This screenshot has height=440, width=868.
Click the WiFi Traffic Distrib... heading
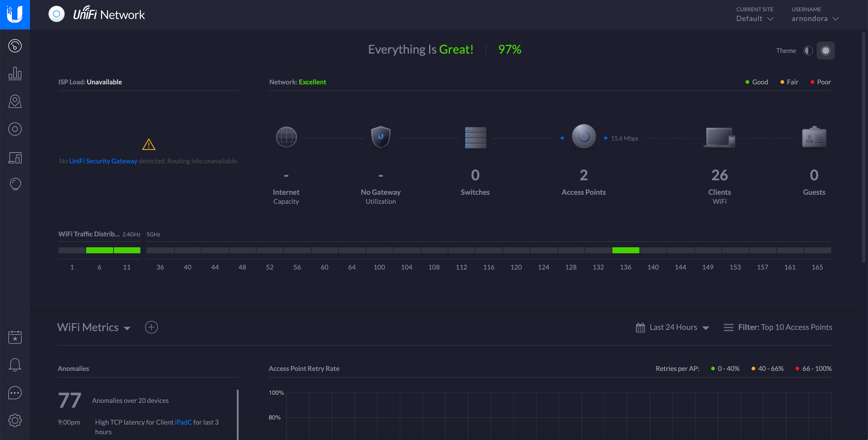click(89, 234)
